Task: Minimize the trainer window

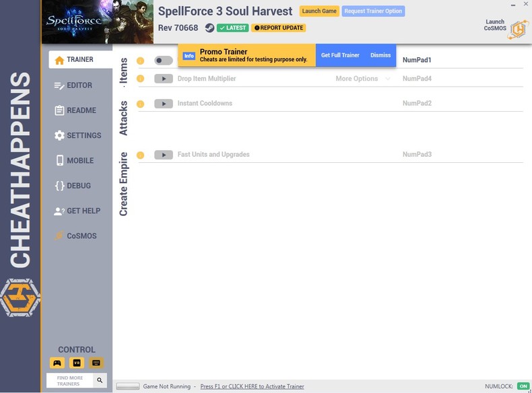Action: coord(513,5)
